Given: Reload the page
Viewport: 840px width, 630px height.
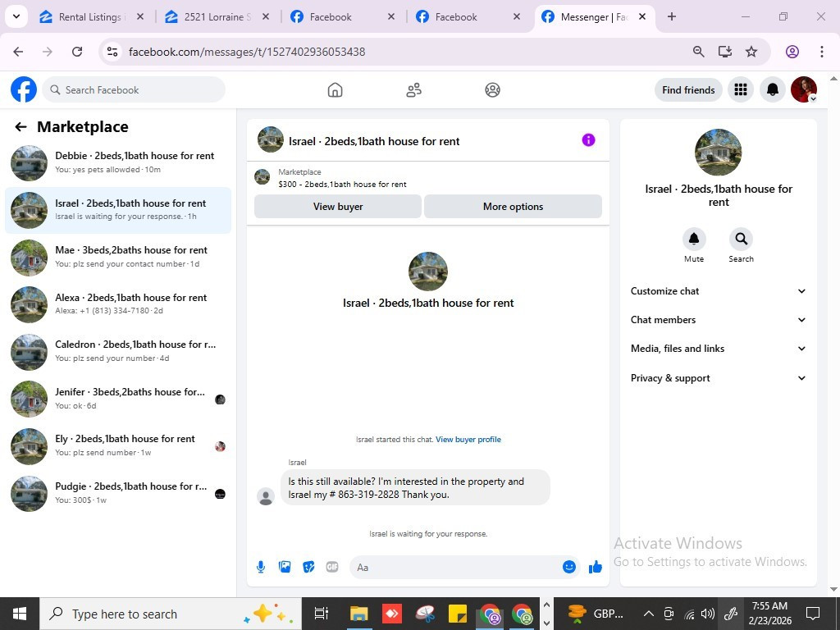Looking at the screenshot, I should [x=77, y=52].
